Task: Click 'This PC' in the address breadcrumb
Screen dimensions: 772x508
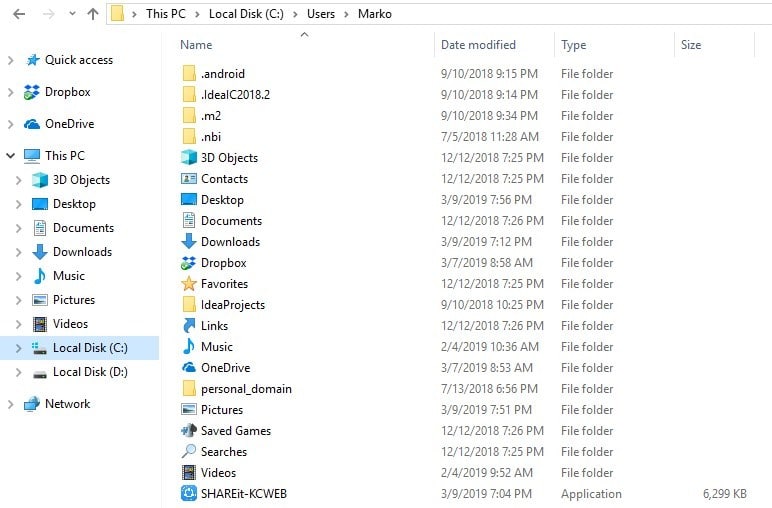Action: click(165, 14)
